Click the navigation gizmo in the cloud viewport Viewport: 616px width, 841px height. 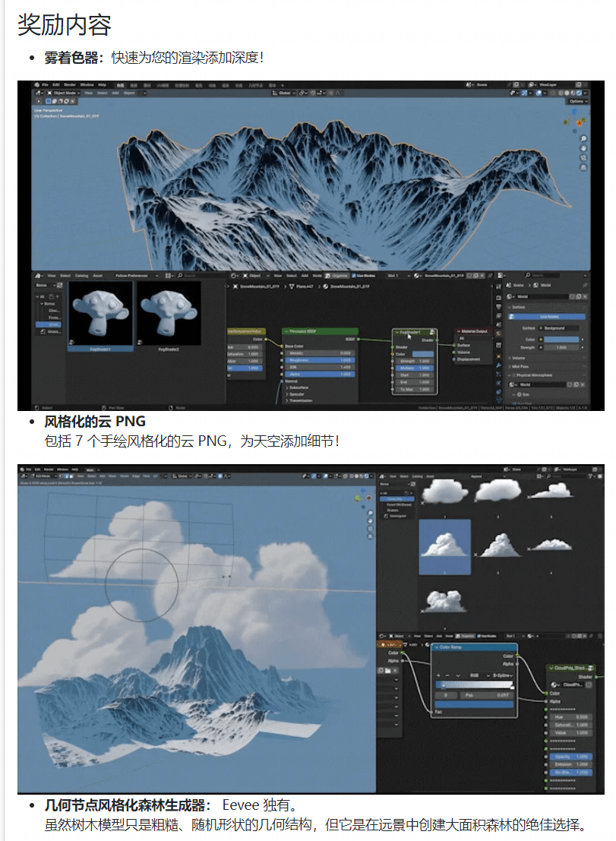[x=363, y=498]
